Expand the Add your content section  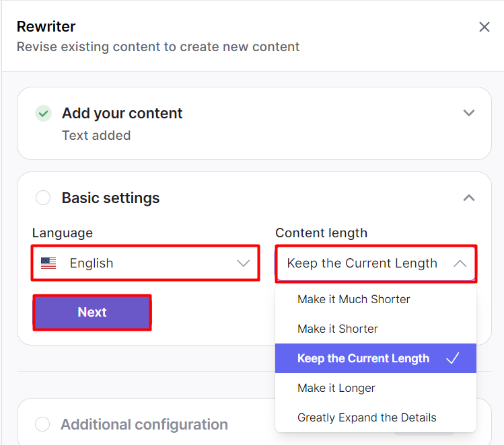(x=469, y=113)
